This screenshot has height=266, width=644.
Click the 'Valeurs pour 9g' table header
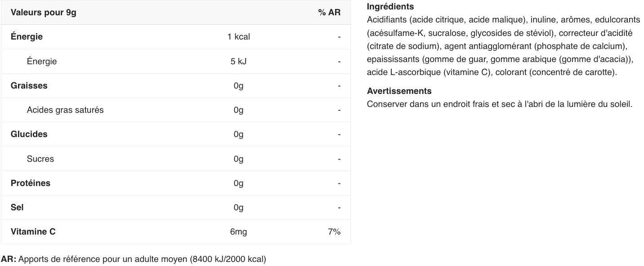click(44, 13)
